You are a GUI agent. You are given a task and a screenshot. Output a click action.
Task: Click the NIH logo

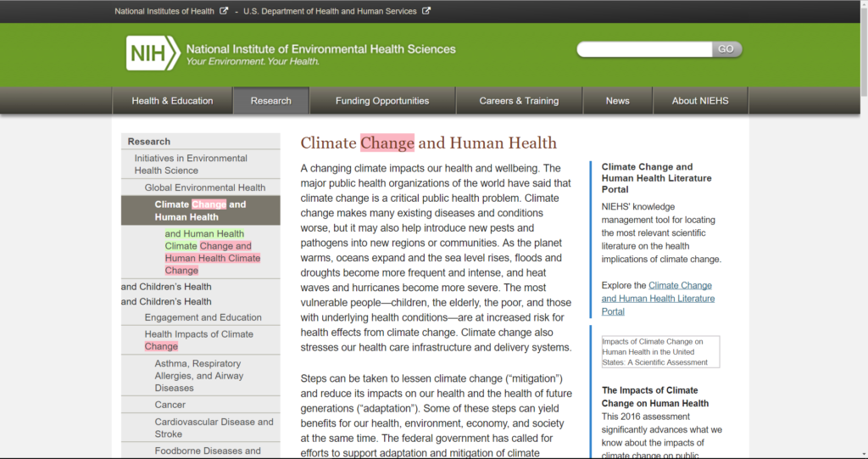click(x=153, y=53)
